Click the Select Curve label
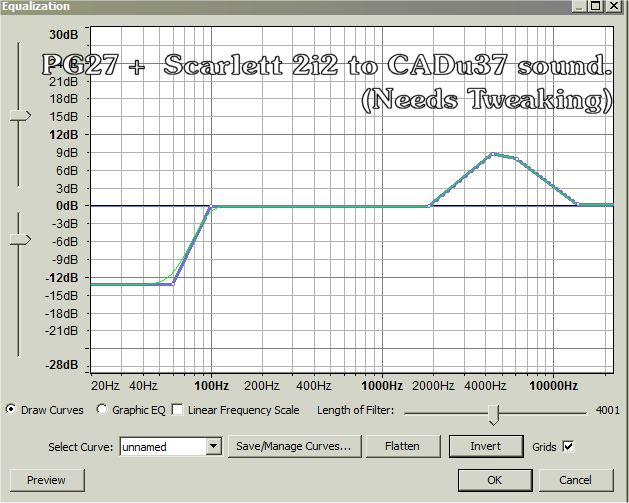The width and height of the screenshot is (629, 503). coord(81,447)
